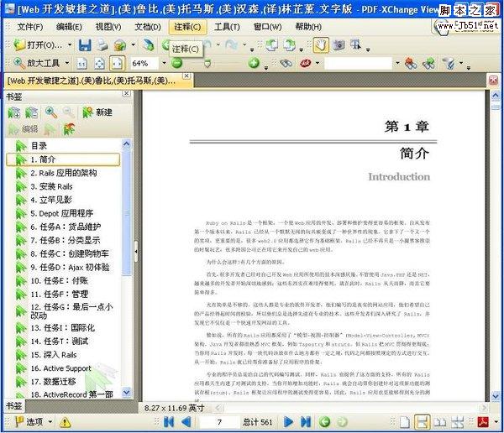Click the email envelope icon
This screenshot has height=433, width=504.
(120, 45)
